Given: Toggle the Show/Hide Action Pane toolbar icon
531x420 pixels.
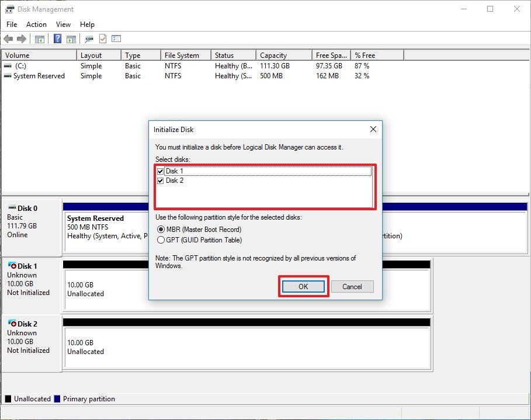Looking at the screenshot, I should pos(71,39).
